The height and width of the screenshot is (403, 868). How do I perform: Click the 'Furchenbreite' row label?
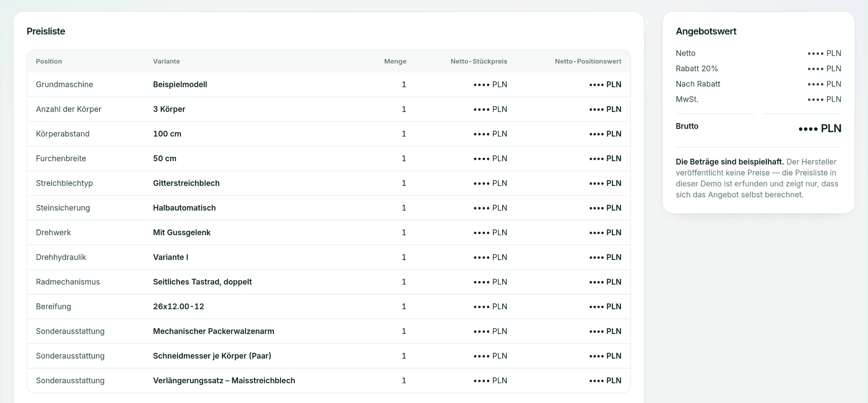[61, 158]
